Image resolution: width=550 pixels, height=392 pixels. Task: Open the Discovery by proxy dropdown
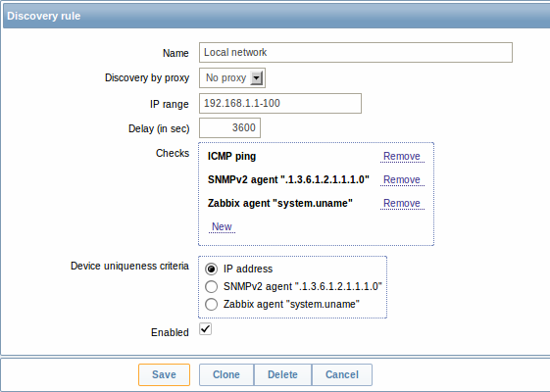(232, 77)
